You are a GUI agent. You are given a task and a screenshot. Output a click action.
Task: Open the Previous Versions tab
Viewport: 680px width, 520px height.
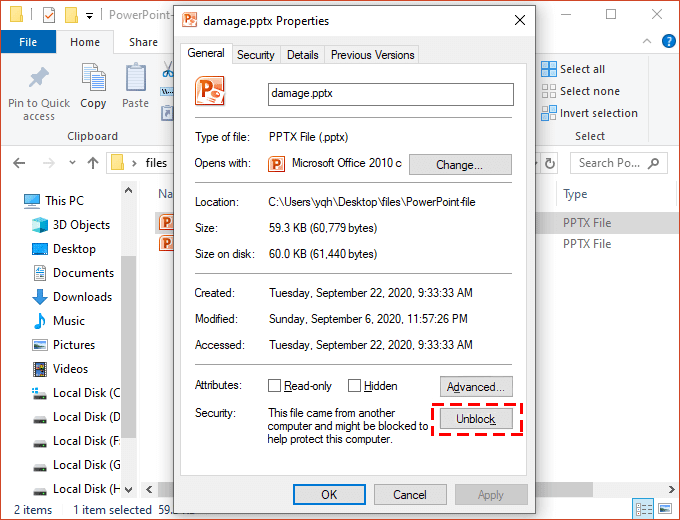(x=373, y=55)
